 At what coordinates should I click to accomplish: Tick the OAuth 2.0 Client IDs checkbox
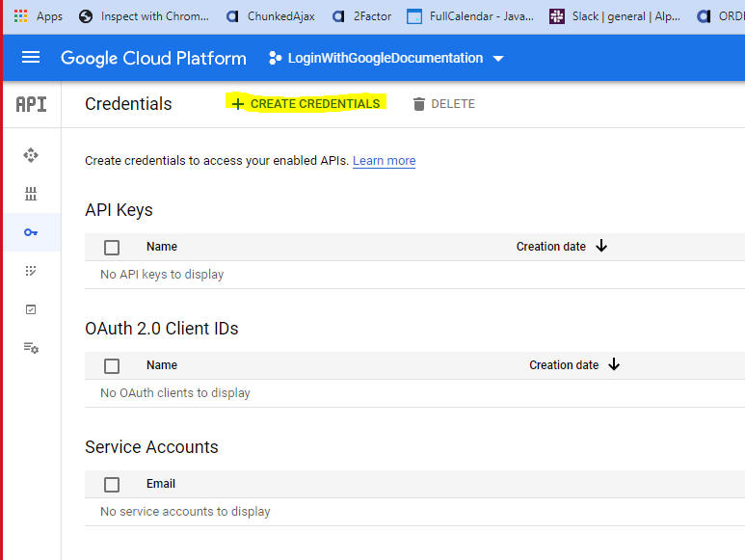coord(112,365)
